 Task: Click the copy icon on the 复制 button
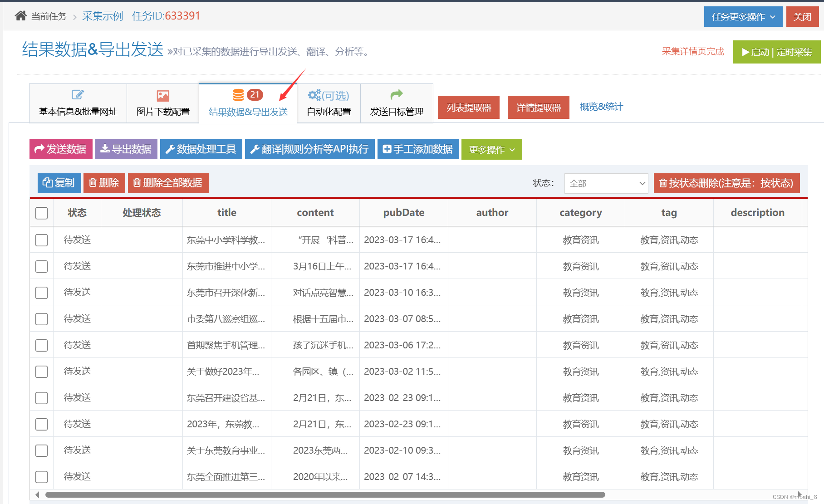(x=48, y=182)
